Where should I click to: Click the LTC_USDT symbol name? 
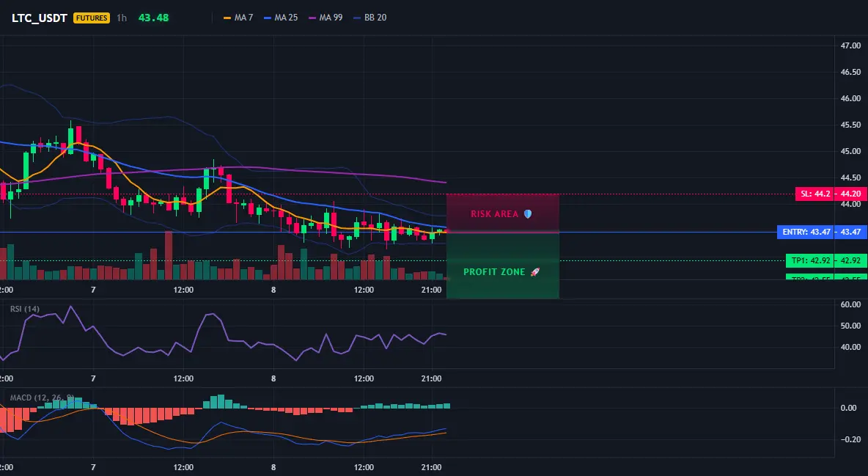(x=40, y=18)
